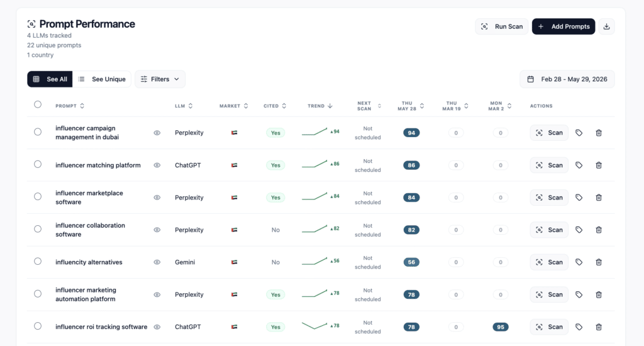644x346 pixels.
Task: Scan the influencer marketplace software prompt
Action: (549, 198)
